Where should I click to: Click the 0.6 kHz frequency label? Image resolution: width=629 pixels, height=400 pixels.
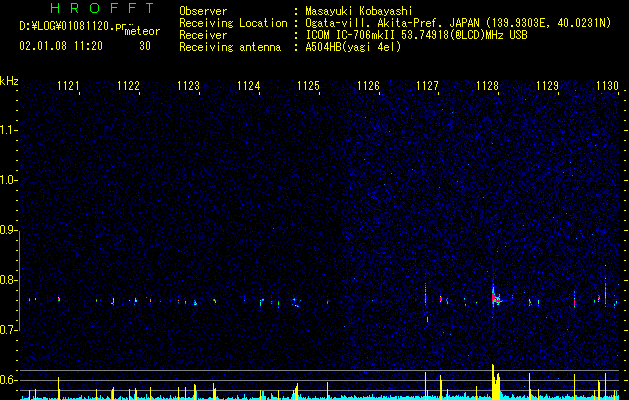point(8,380)
